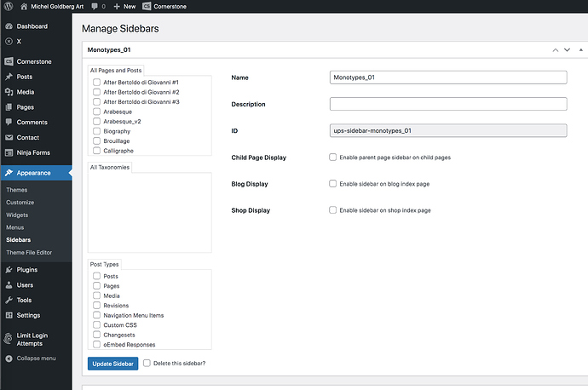The width and height of the screenshot is (588, 390).
Task: Check the Media post type checkbox
Action: 96,295
